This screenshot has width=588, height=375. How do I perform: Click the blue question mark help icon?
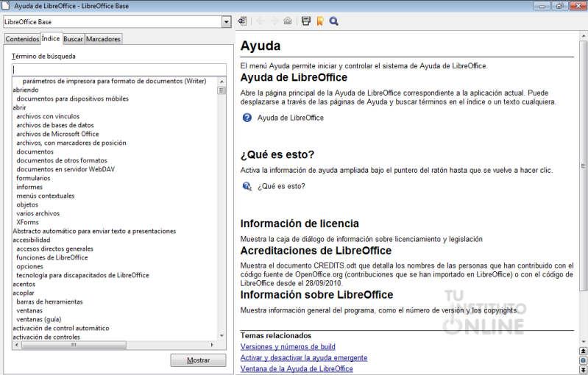pos(247,118)
